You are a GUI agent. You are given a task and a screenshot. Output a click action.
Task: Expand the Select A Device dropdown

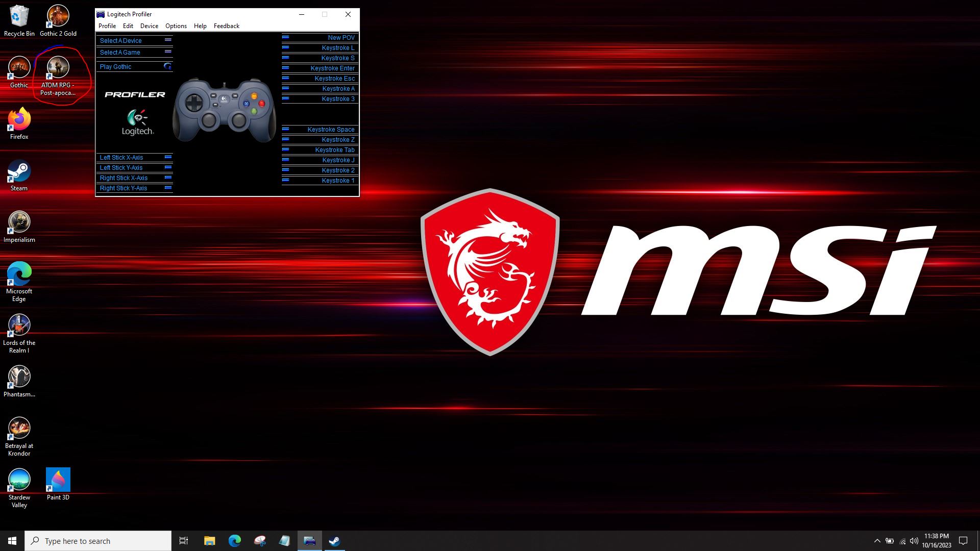(135, 40)
